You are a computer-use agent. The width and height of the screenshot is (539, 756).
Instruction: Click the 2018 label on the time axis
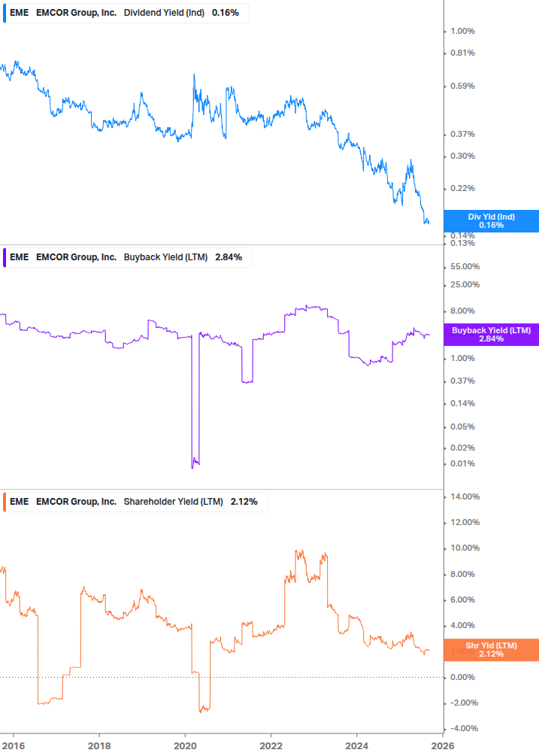click(x=99, y=746)
